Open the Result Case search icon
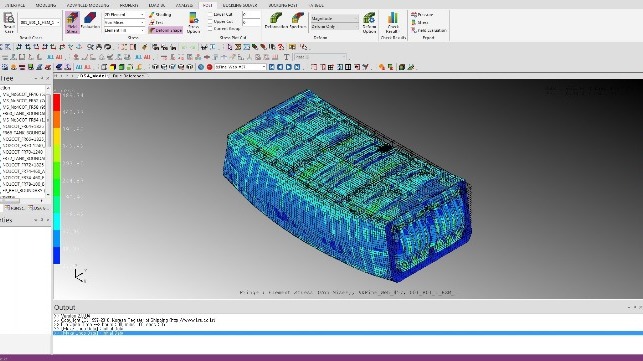Image resolution: width=643 pixels, height=361 pixels. (9, 22)
